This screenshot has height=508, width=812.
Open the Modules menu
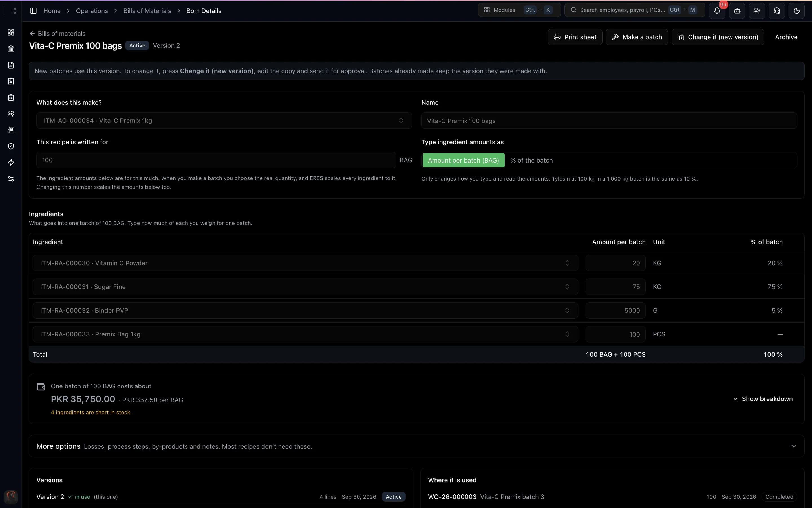(x=519, y=10)
